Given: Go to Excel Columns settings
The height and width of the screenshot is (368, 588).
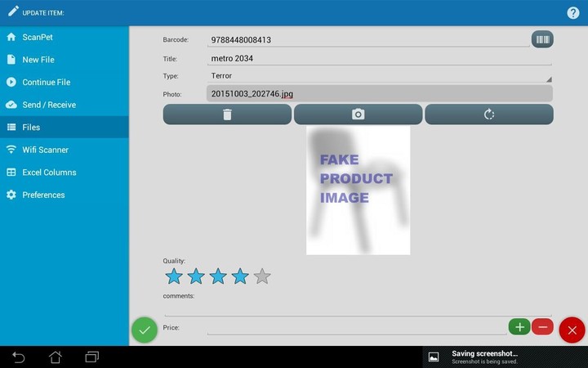Looking at the screenshot, I should [x=64, y=173].
